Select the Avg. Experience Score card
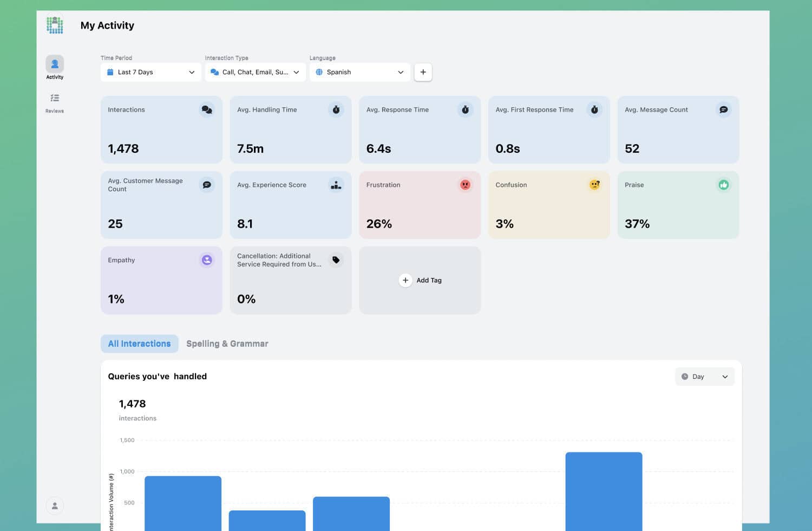 pyautogui.click(x=290, y=205)
